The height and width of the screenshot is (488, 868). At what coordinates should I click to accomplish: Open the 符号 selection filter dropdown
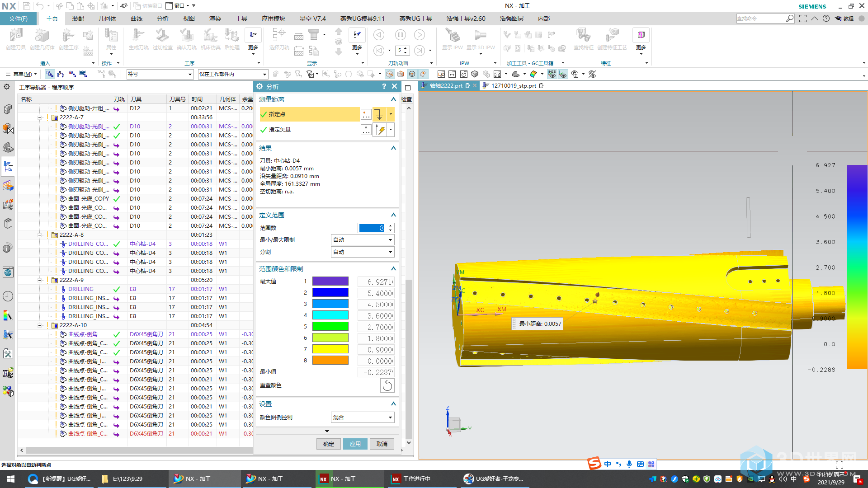click(160, 74)
